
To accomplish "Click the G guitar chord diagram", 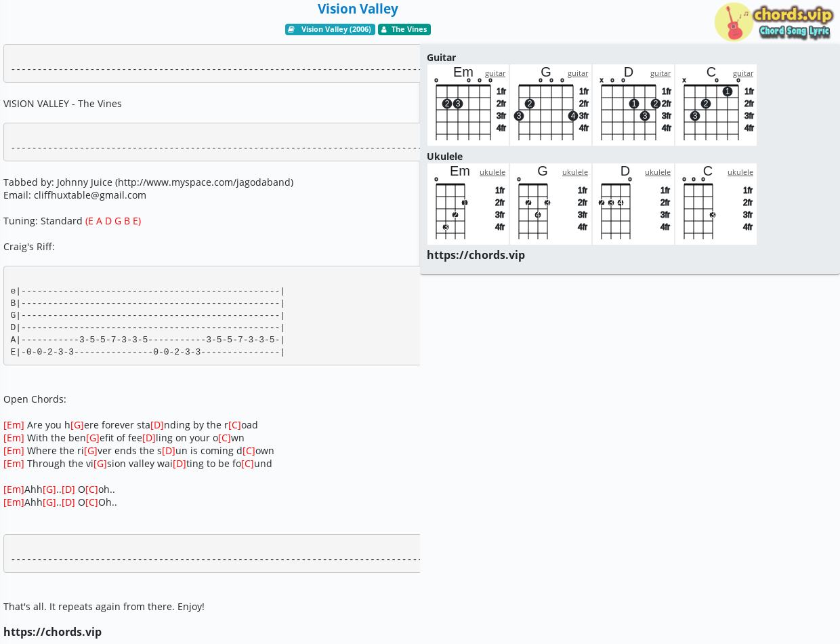I will [551, 105].
